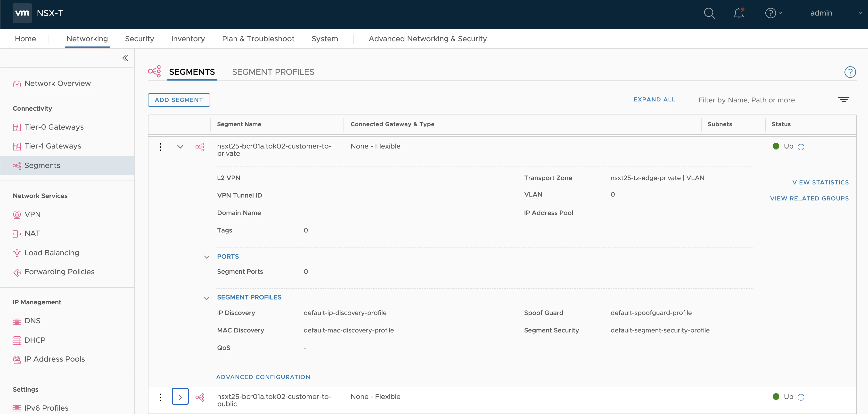Collapse the left sidebar with double-chevron

[x=125, y=58]
